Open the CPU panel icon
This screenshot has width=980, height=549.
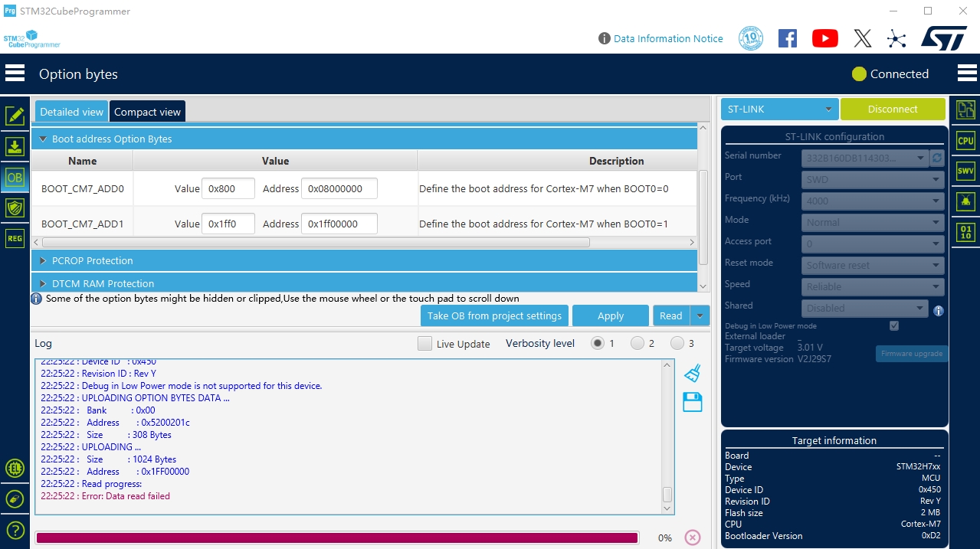coord(965,141)
